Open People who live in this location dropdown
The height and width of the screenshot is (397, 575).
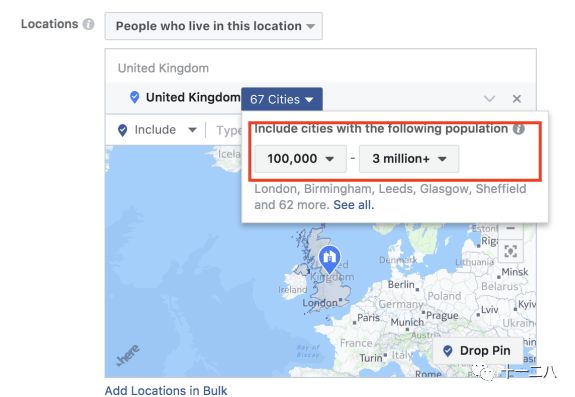213,26
